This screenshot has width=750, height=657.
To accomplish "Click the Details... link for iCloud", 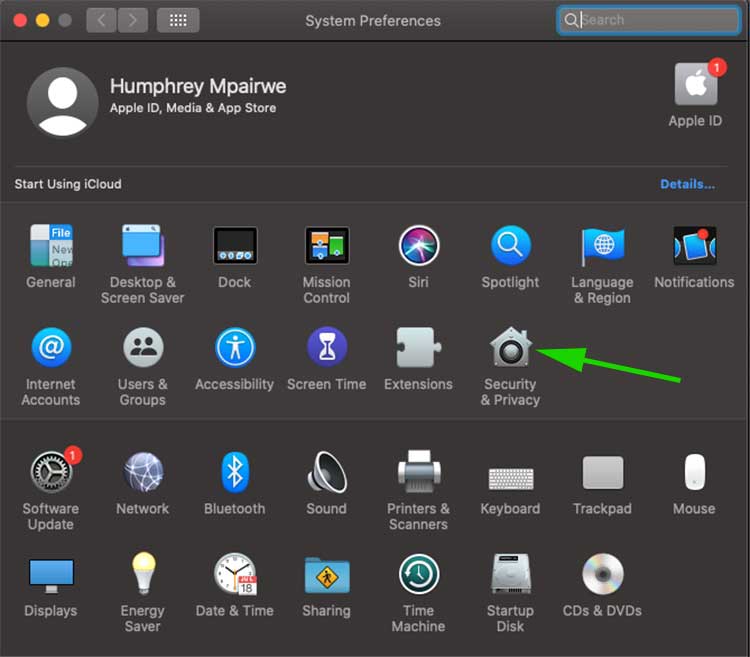I will click(687, 184).
